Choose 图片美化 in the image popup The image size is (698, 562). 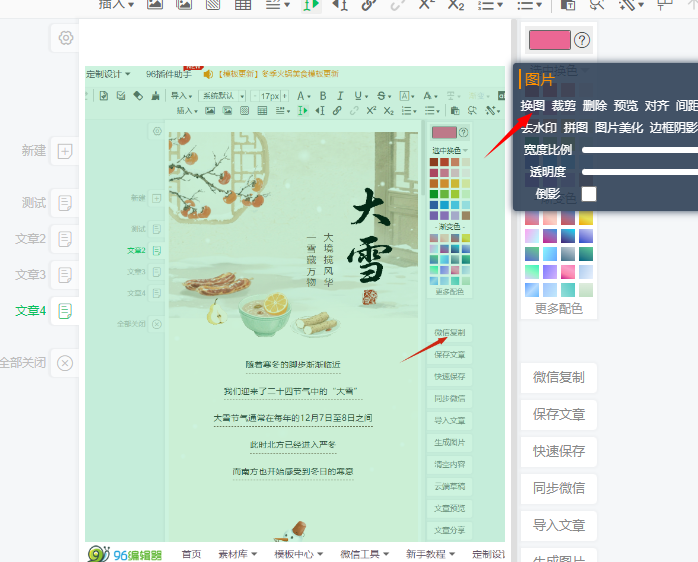click(619, 128)
